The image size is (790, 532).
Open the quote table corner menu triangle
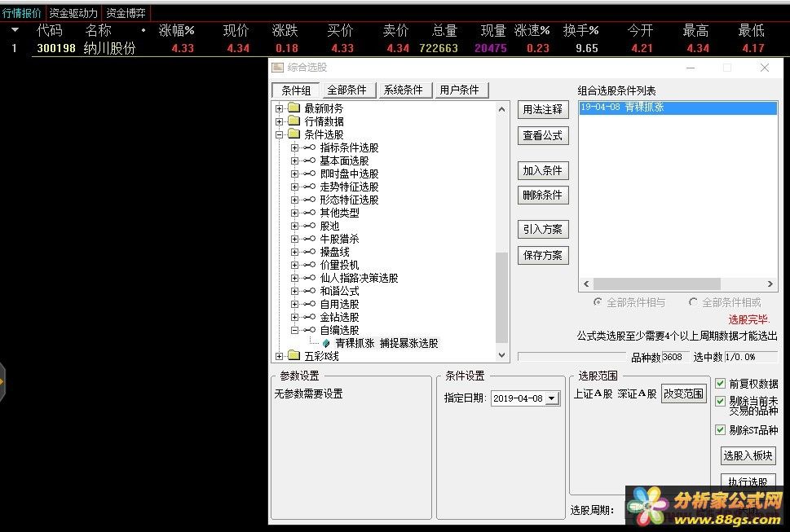click(15, 30)
